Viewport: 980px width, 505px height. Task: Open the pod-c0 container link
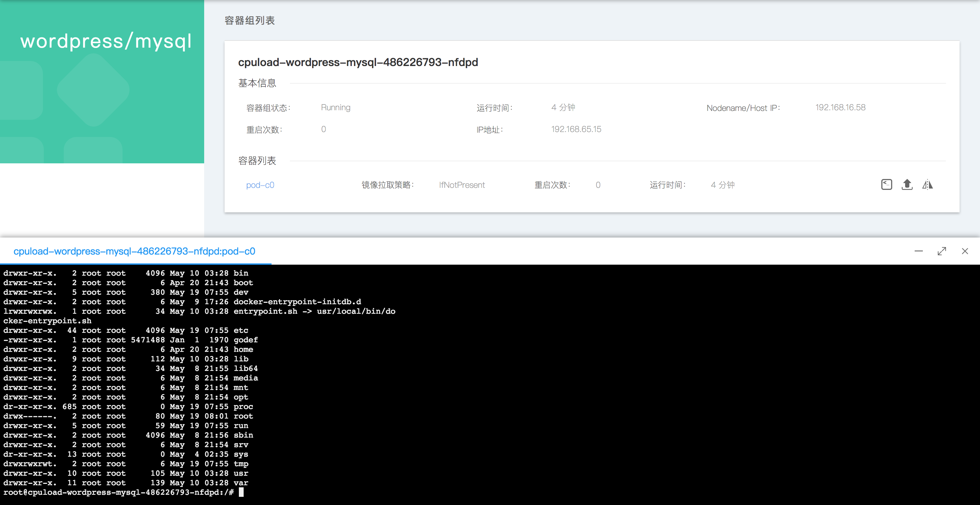pyautogui.click(x=260, y=185)
